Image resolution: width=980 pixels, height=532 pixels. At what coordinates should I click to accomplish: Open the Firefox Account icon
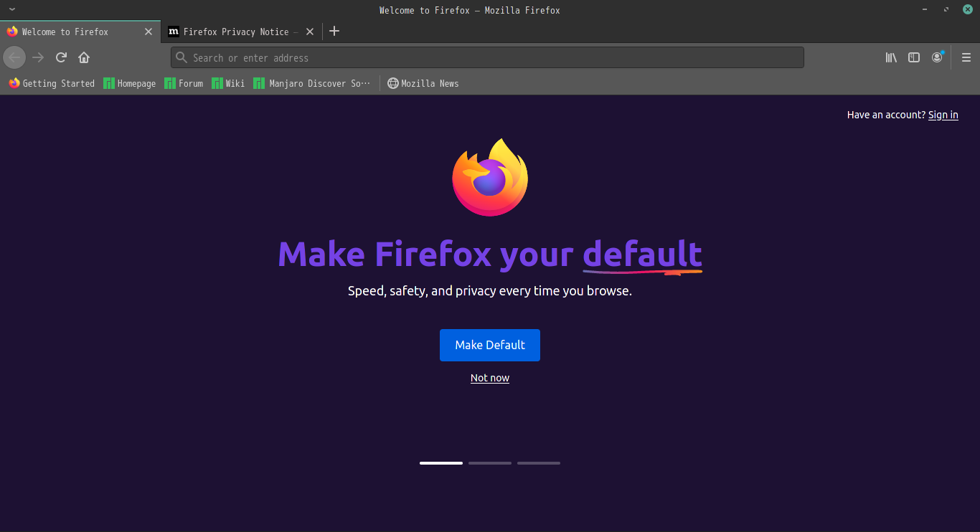[937, 57]
